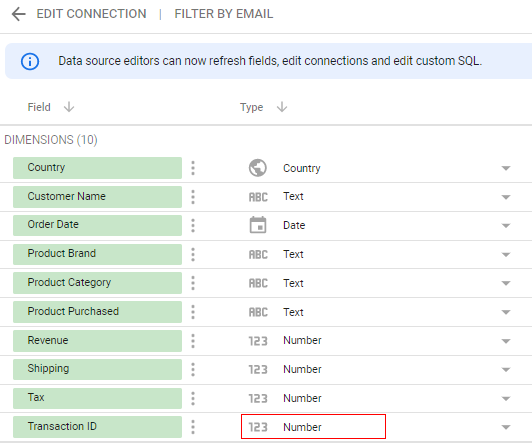Open three-dot menu for Tax

point(193,398)
